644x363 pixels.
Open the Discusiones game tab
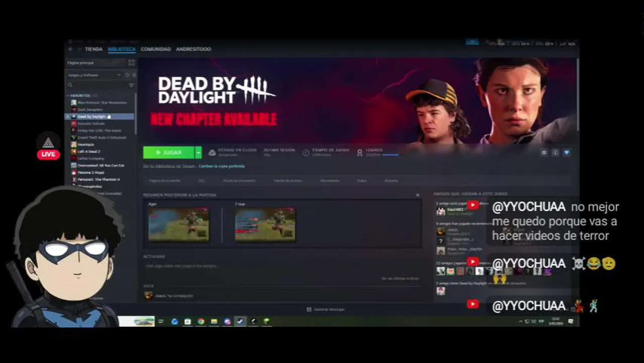coord(330,180)
